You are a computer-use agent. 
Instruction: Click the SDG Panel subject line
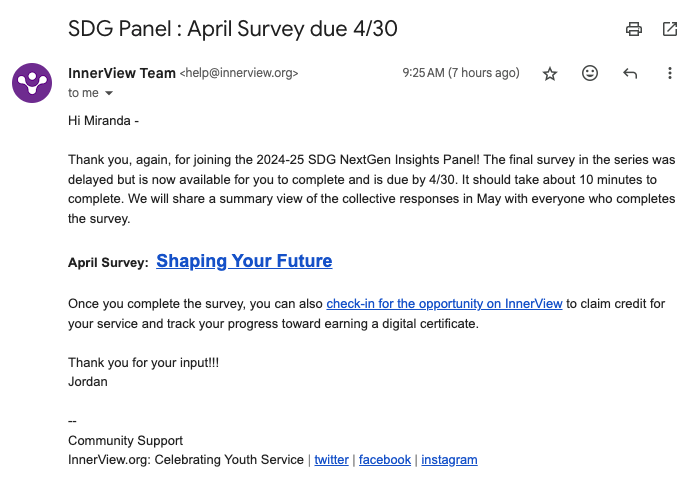click(232, 28)
